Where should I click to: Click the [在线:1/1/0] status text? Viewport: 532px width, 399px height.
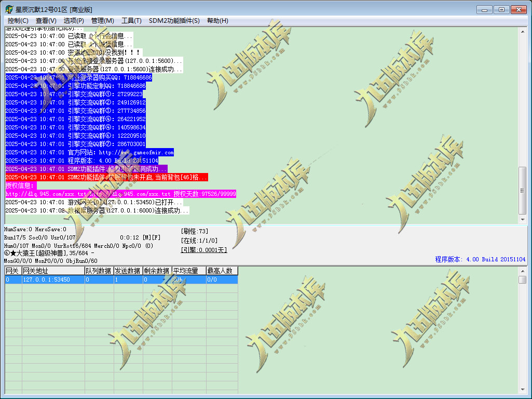(199, 241)
